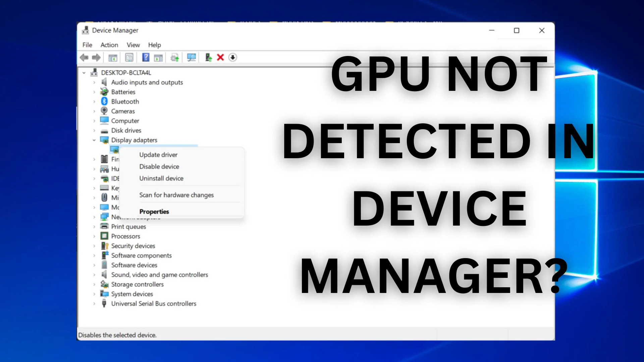Click the uninstall device icon toolbar button
This screenshot has width=644, height=362.
point(220,57)
